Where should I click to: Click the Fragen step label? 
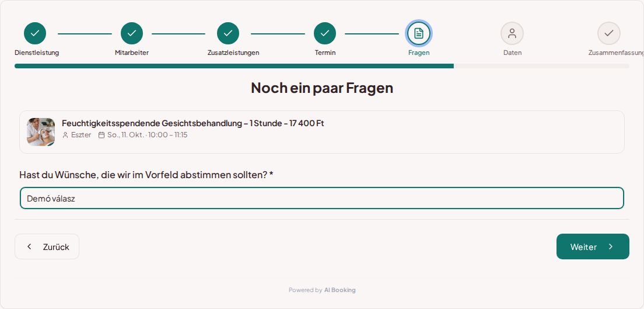point(419,53)
